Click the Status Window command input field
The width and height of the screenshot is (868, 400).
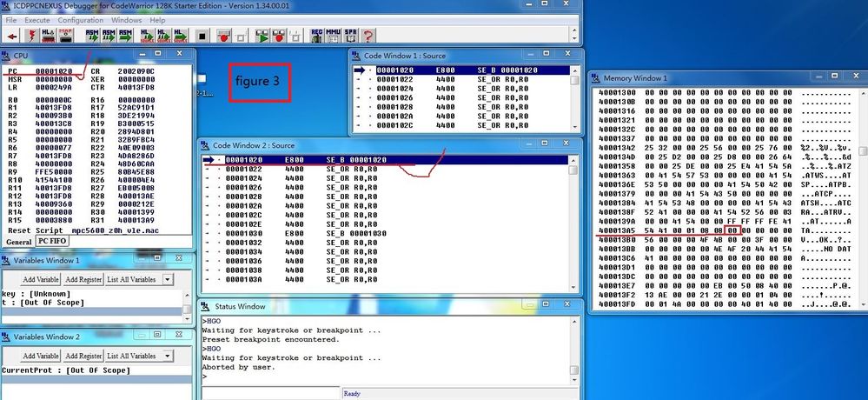(x=270, y=393)
